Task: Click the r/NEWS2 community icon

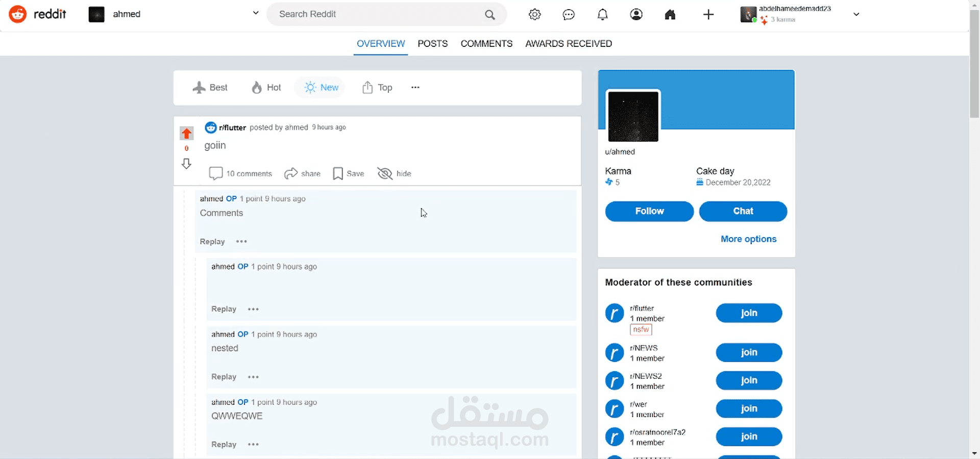Action: point(615,380)
